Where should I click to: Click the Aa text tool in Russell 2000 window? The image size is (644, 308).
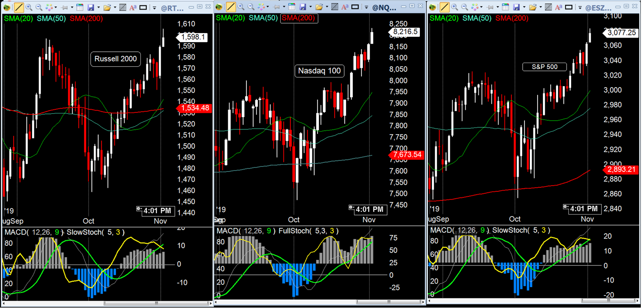(x=133, y=7)
